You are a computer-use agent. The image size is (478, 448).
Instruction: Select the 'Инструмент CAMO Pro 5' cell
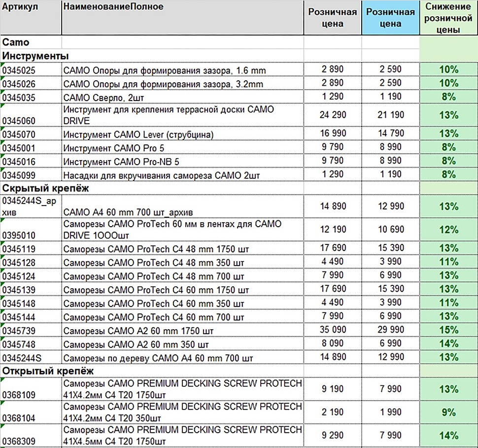click(x=183, y=147)
